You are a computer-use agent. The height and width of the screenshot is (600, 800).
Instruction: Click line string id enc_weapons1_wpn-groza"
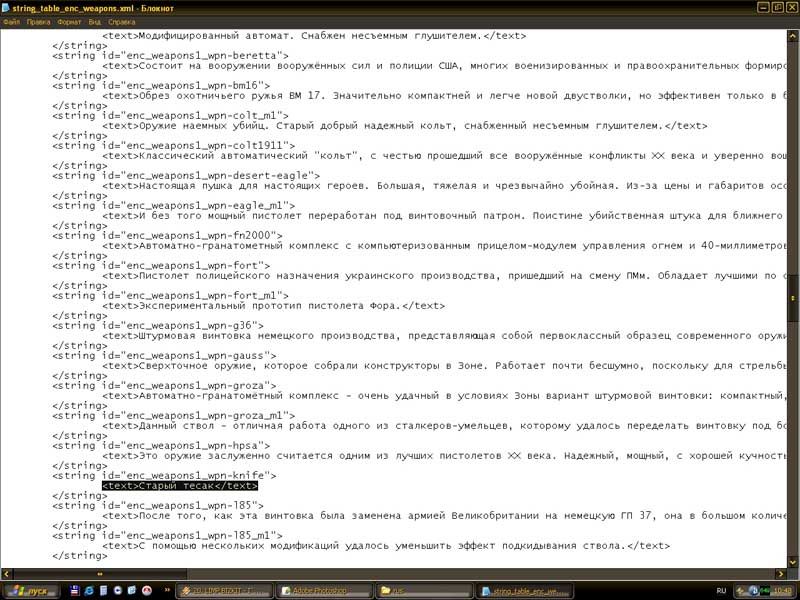(164, 386)
